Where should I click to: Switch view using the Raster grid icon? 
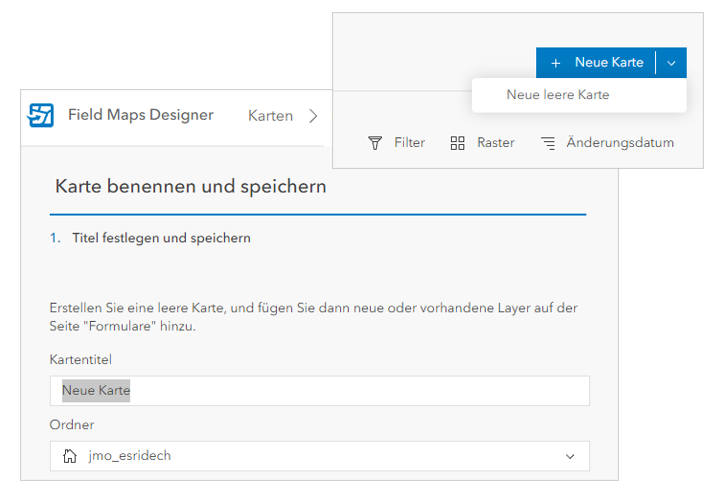point(457,143)
